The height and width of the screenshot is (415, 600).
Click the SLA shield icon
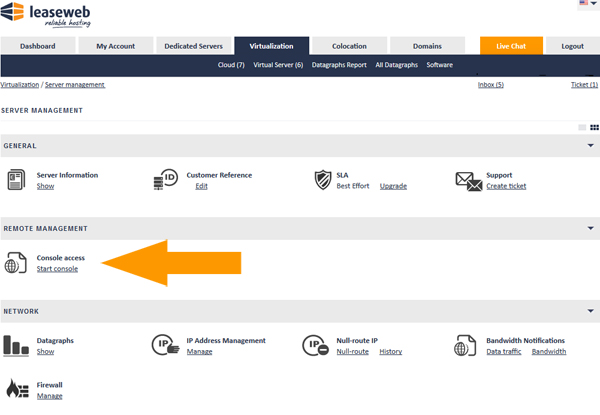tap(322, 180)
